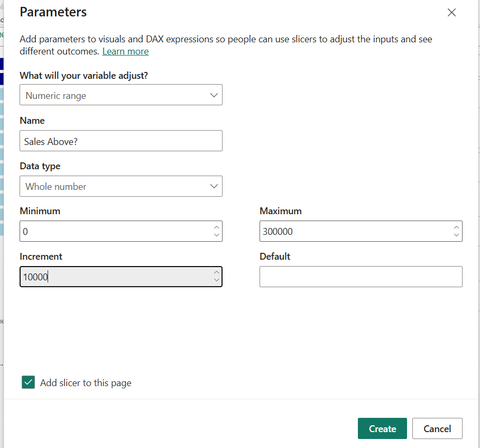Close the Parameters dialog with X

coord(451,13)
